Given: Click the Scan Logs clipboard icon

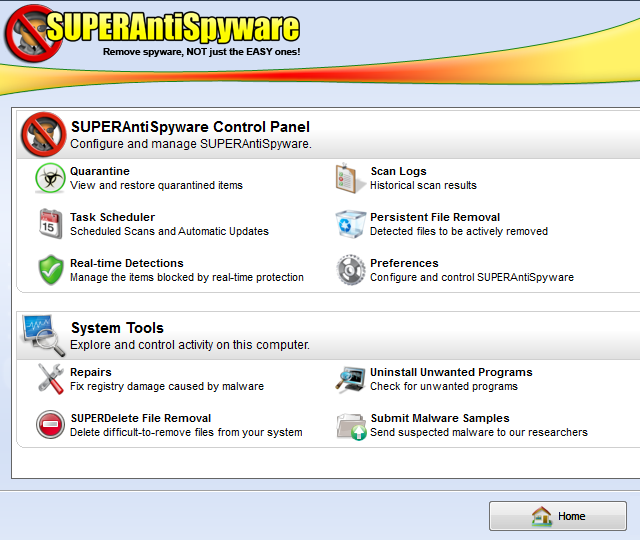Looking at the screenshot, I should pyautogui.click(x=350, y=178).
